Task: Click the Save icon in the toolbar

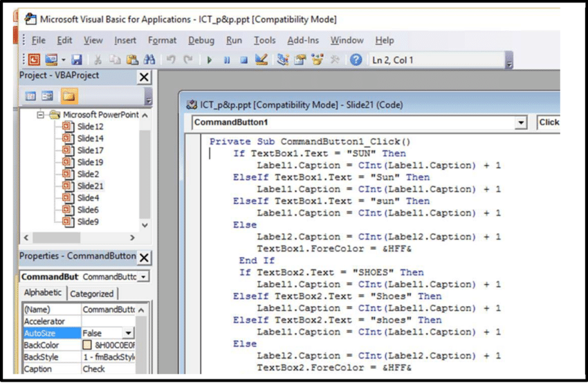Action: [x=77, y=60]
